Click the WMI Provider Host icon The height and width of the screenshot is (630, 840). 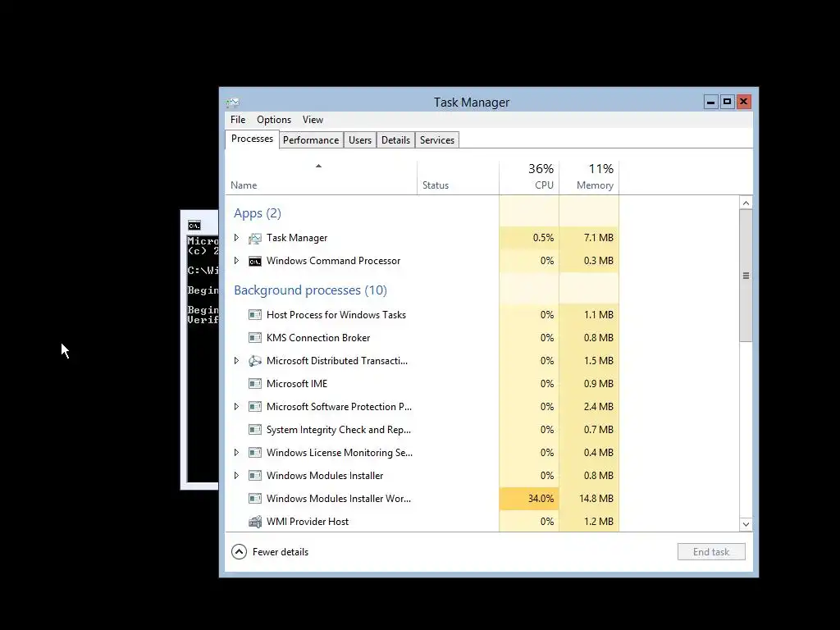click(x=255, y=521)
